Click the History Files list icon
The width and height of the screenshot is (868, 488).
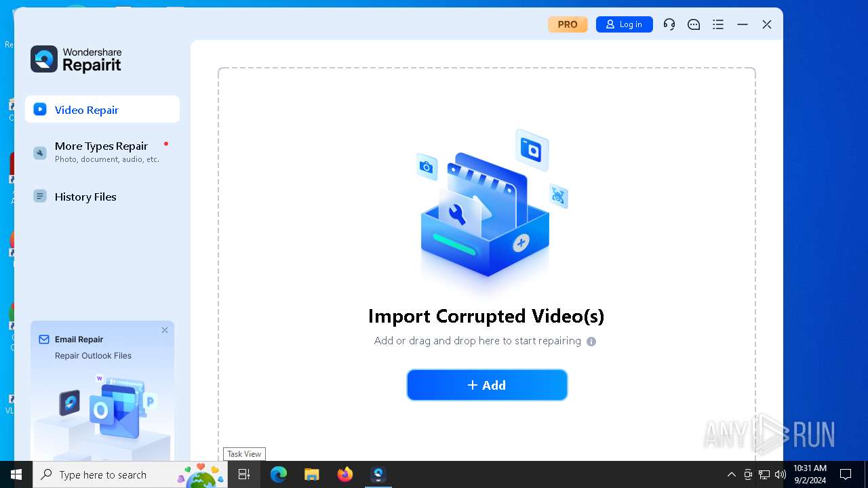(x=40, y=197)
